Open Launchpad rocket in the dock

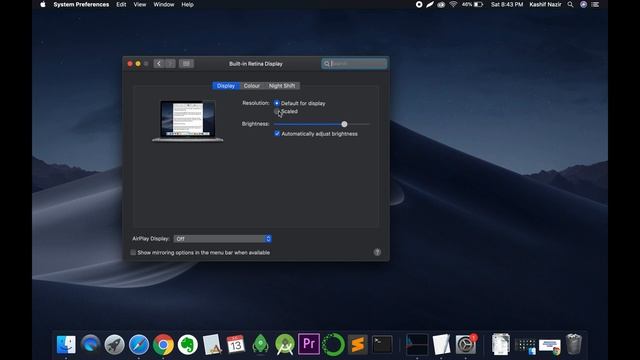point(114,344)
